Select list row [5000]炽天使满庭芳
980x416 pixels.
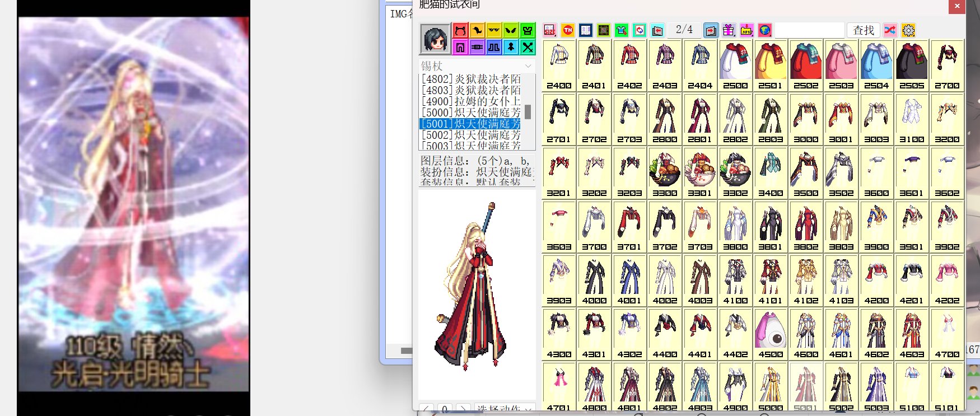click(470, 113)
